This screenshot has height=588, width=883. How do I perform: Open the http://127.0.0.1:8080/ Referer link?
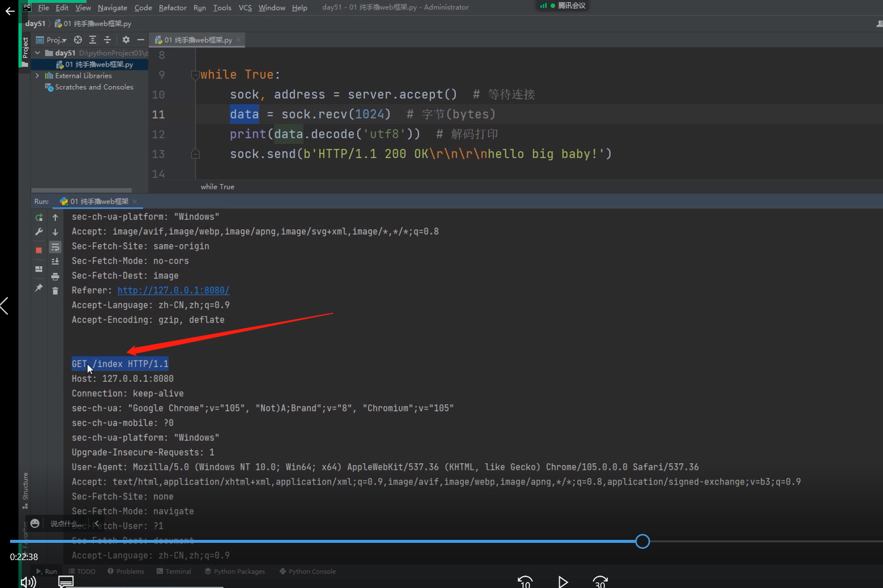(x=174, y=290)
